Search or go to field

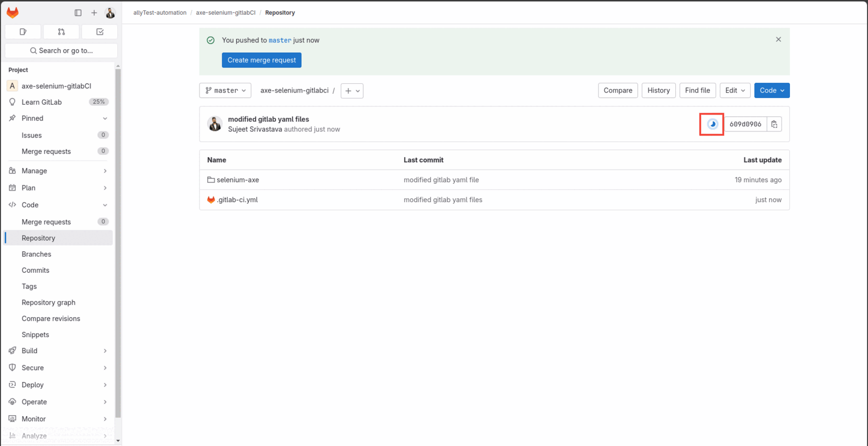click(x=61, y=51)
